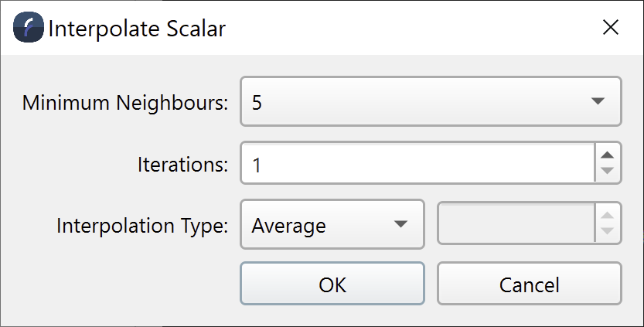Click the Iterations label
Image resolution: width=644 pixels, height=327 pixels.
[x=182, y=164]
